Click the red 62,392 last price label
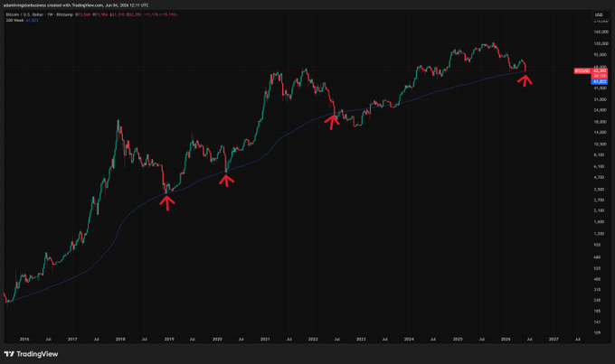The width and height of the screenshot is (615, 364). coord(600,71)
